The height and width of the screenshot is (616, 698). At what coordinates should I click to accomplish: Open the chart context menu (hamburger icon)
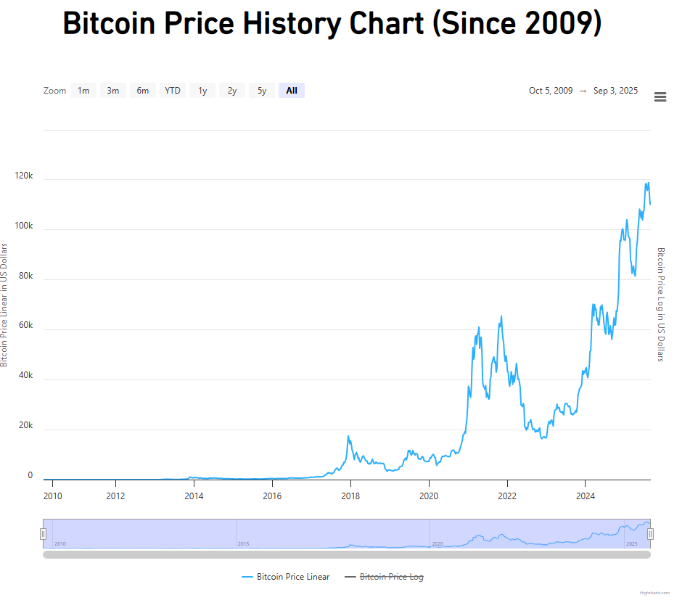pyautogui.click(x=660, y=96)
